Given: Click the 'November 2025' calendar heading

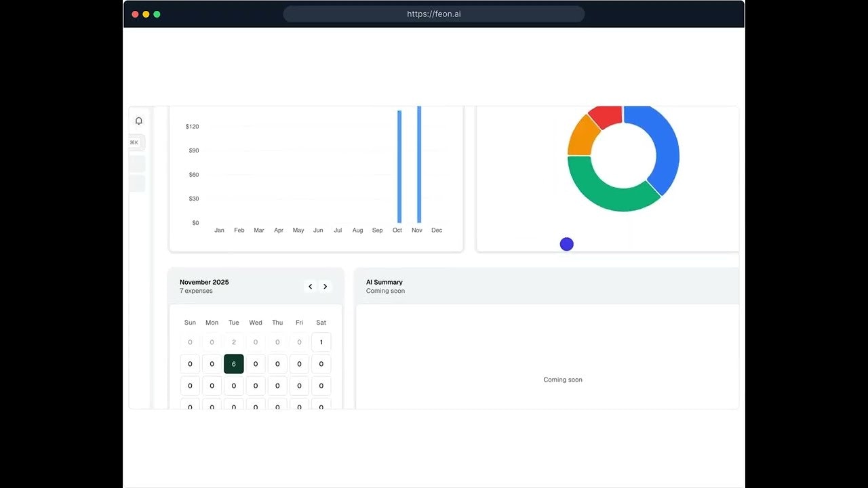Looking at the screenshot, I should [x=204, y=282].
